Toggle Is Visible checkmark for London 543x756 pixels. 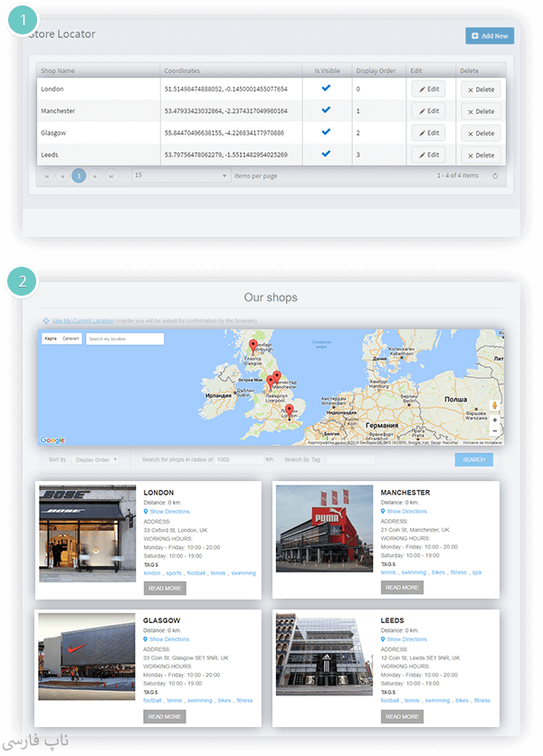point(326,89)
